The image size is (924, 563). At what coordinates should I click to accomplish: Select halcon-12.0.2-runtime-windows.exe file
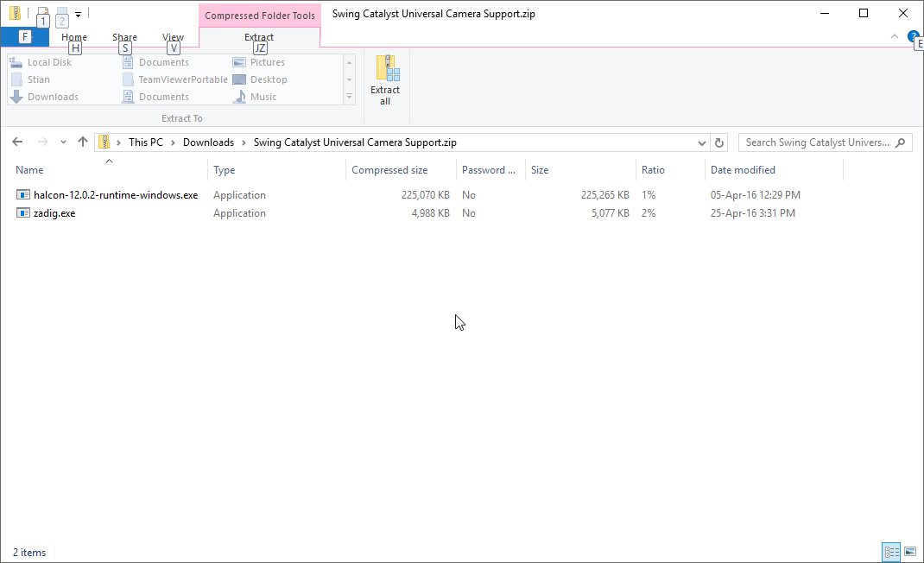pos(116,195)
